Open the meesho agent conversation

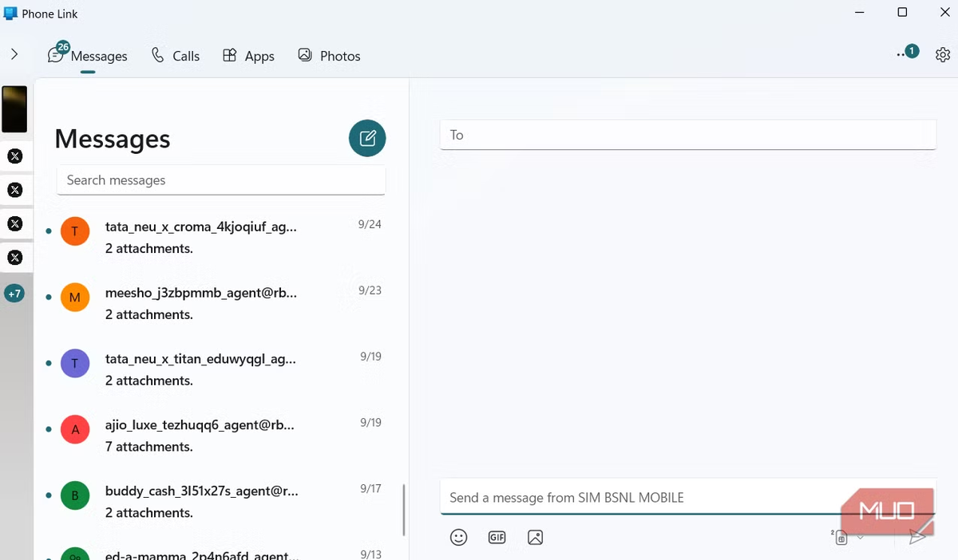(216, 303)
